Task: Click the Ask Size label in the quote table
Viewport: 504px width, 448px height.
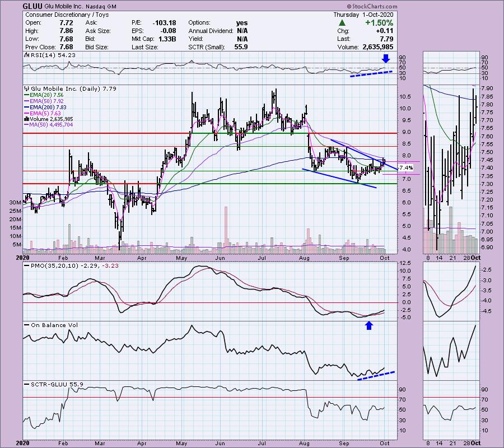Action: [x=98, y=31]
